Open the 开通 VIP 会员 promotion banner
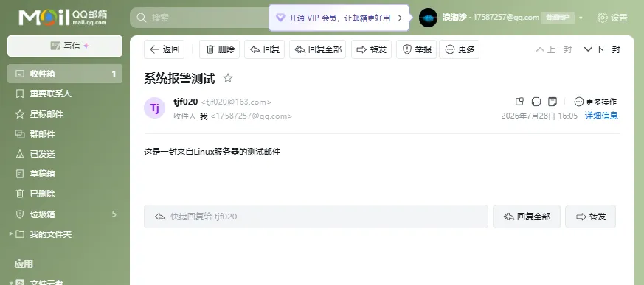The height and width of the screenshot is (285, 644). [339, 18]
